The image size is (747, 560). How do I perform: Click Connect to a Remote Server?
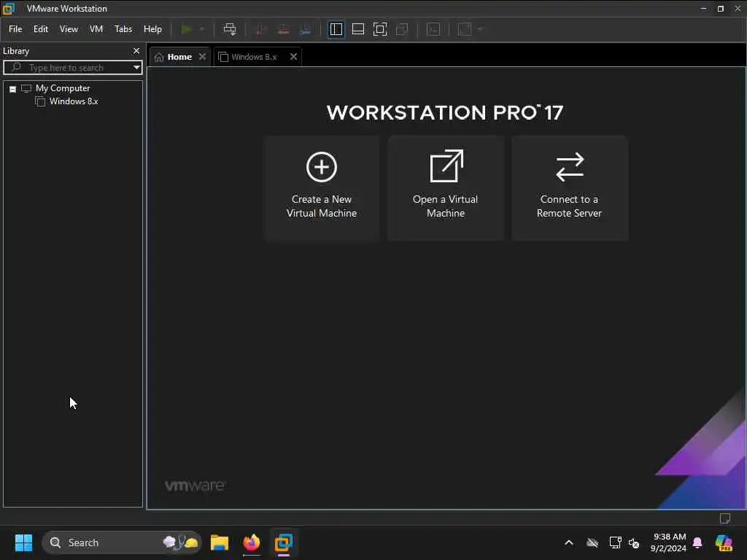tap(569, 188)
